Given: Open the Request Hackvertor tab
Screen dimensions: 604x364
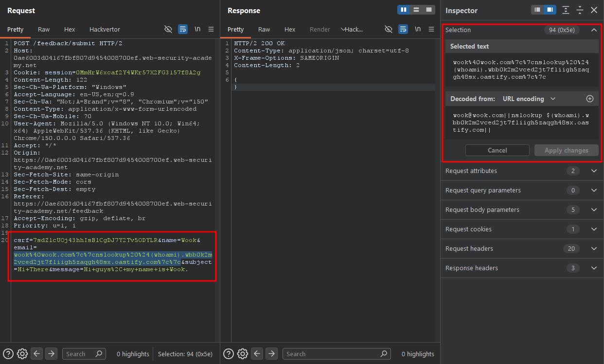Looking at the screenshot, I should point(105,30).
